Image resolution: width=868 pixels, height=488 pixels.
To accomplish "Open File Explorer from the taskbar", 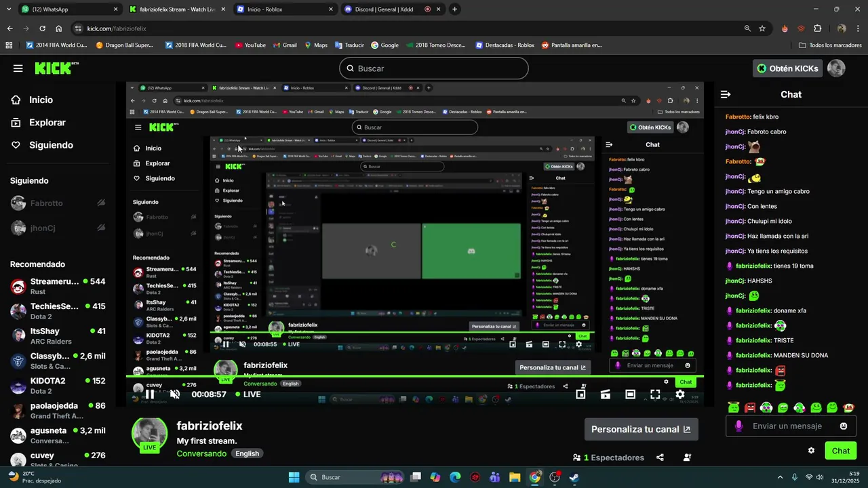I will click(515, 477).
